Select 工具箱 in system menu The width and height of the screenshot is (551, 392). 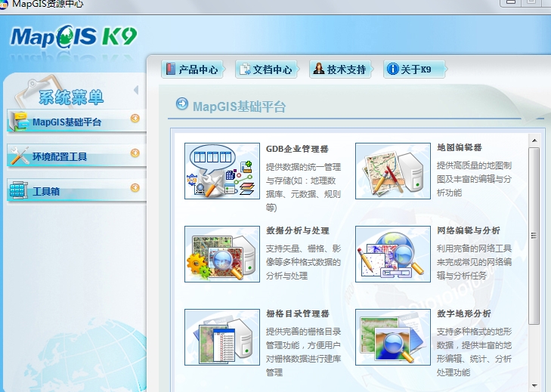pos(76,190)
